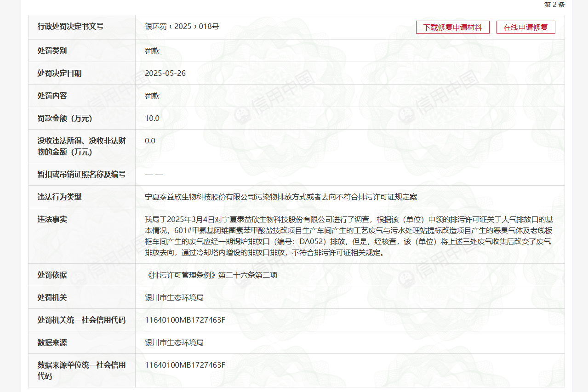The image size is (588, 392).
Task: Click the 行政处罚决定书文号 label
Action: 70,27
